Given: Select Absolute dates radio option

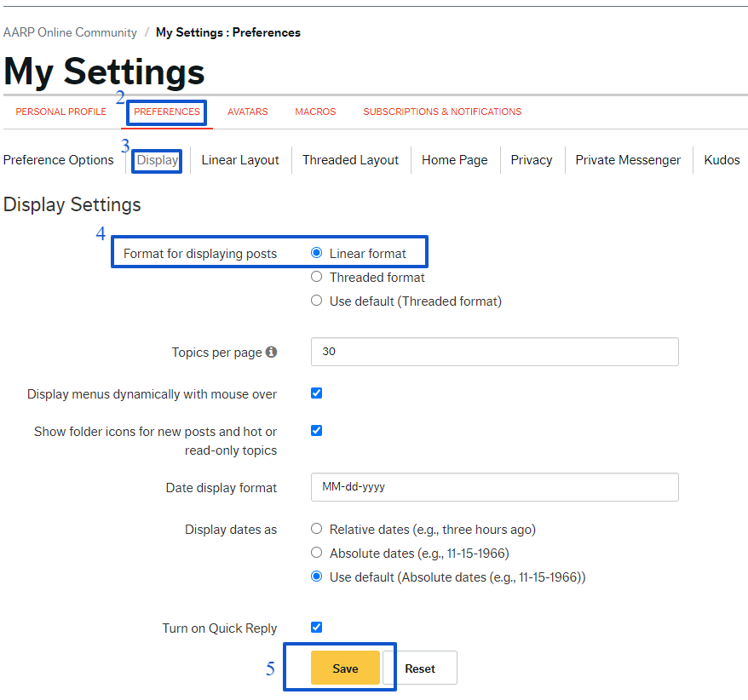Looking at the screenshot, I should coord(317,553).
